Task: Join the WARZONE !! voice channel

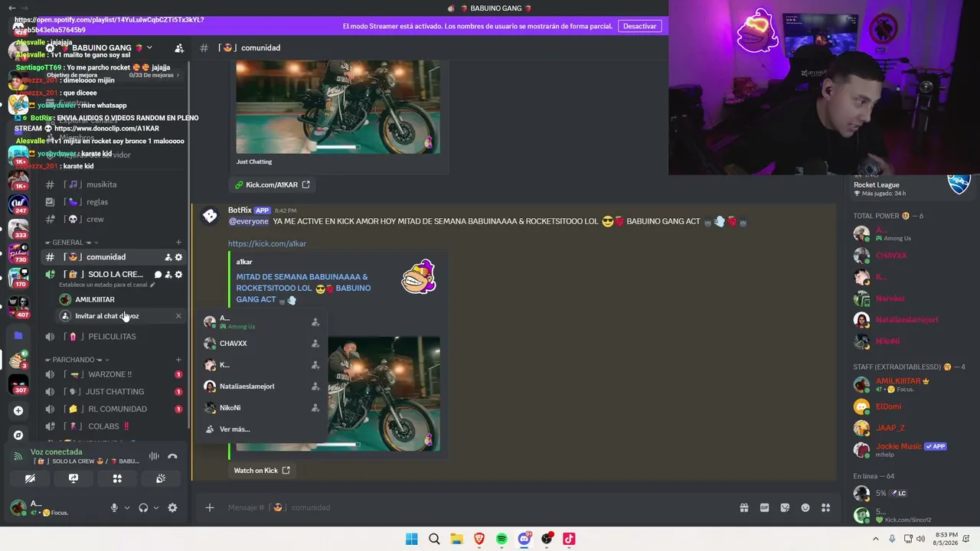Action: [109, 374]
